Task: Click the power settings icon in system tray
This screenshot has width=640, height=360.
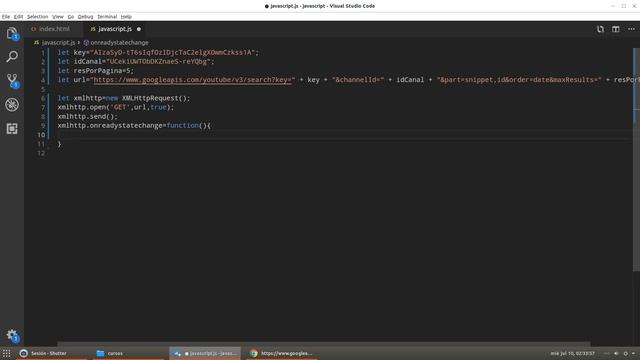Action: tap(626, 353)
